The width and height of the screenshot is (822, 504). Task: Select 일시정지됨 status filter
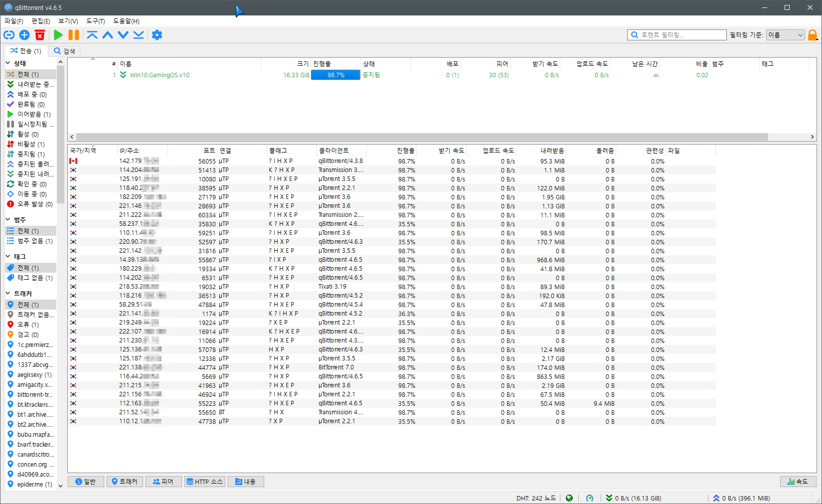[x=30, y=124]
